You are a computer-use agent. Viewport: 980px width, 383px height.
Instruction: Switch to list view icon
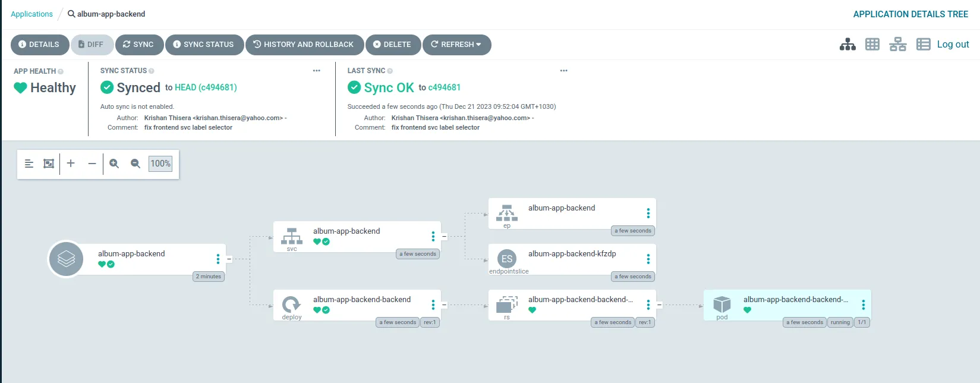(923, 45)
